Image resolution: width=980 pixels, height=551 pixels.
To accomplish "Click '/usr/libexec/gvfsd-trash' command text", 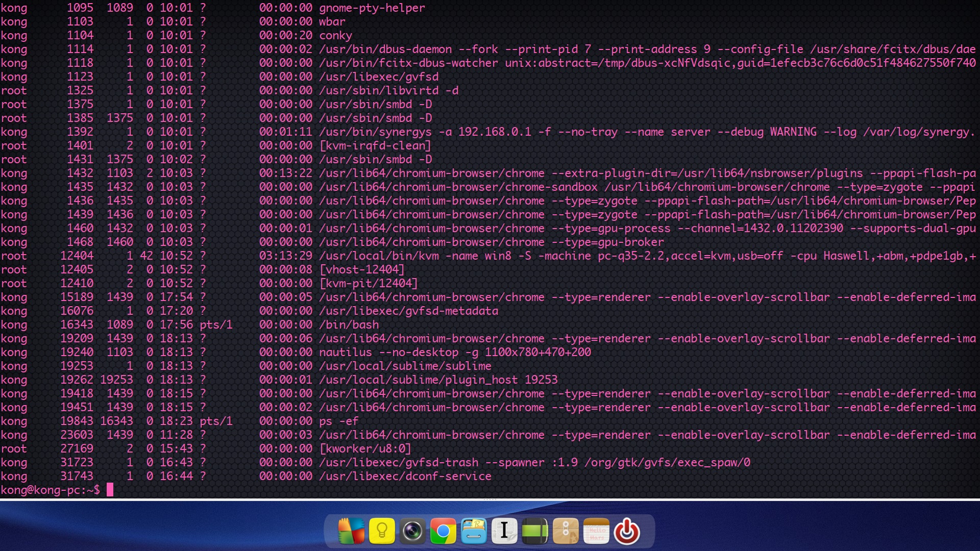I will pyautogui.click(x=399, y=462).
